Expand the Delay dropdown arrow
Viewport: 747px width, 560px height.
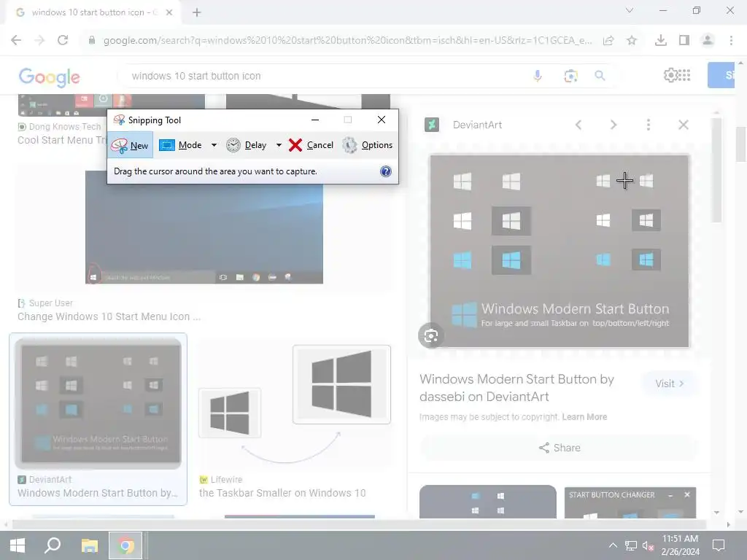tap(279, 145)
